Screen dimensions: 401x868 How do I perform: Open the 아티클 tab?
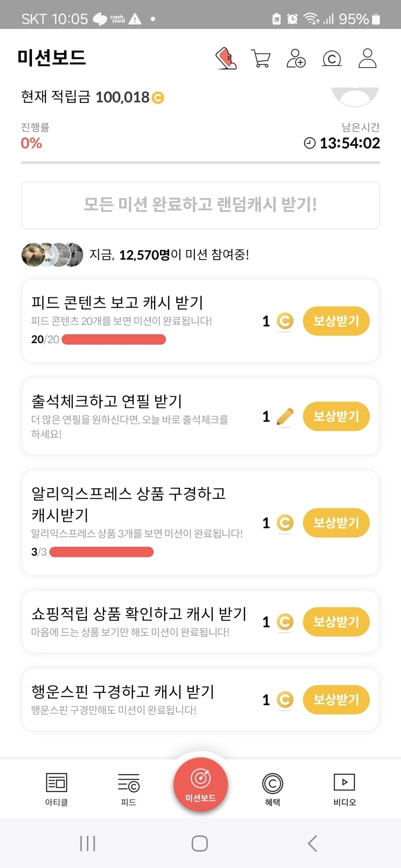pos(57,788)
